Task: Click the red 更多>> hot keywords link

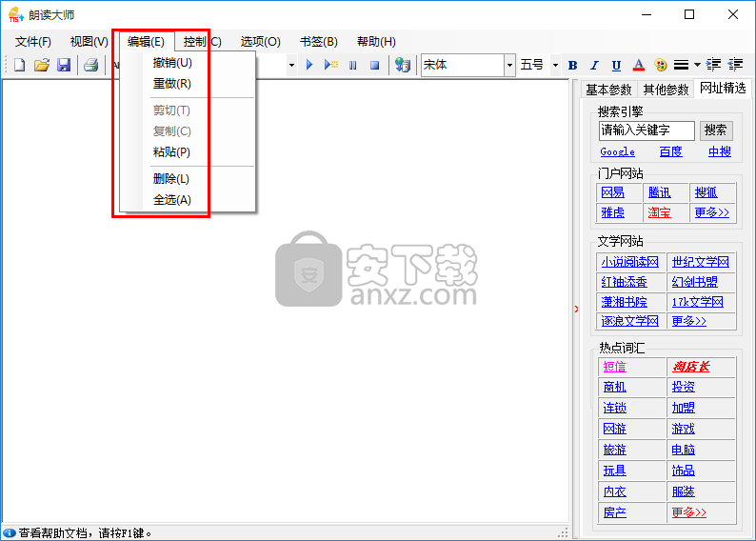Action: point(689,512)
